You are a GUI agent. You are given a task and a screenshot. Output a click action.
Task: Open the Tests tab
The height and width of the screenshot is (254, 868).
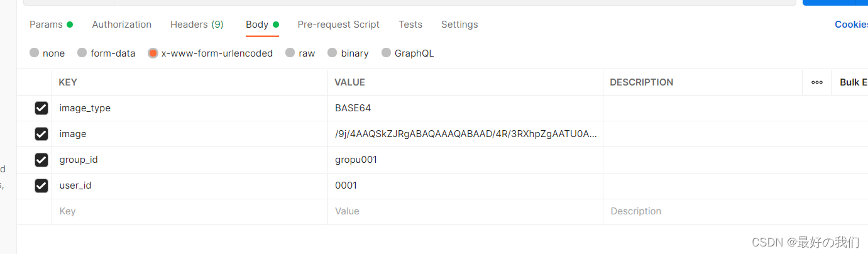(x=410, y=25)
